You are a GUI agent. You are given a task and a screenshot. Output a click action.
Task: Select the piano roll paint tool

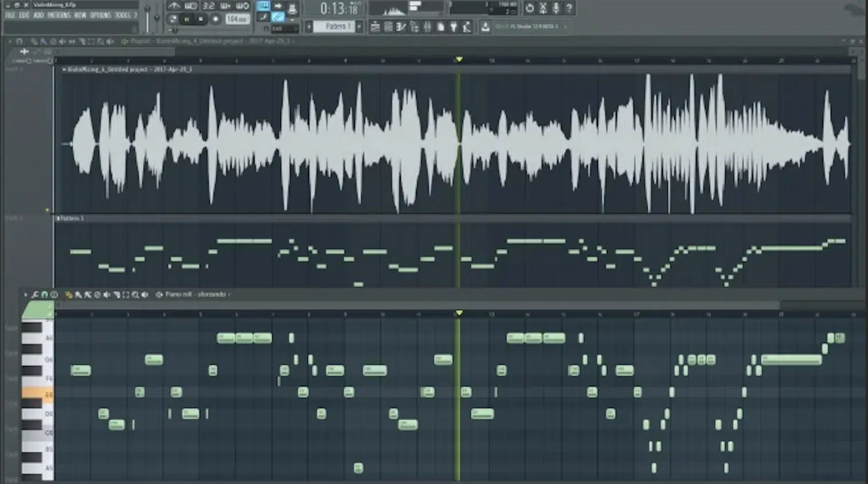pyautogui.click(x=78, y=295)
